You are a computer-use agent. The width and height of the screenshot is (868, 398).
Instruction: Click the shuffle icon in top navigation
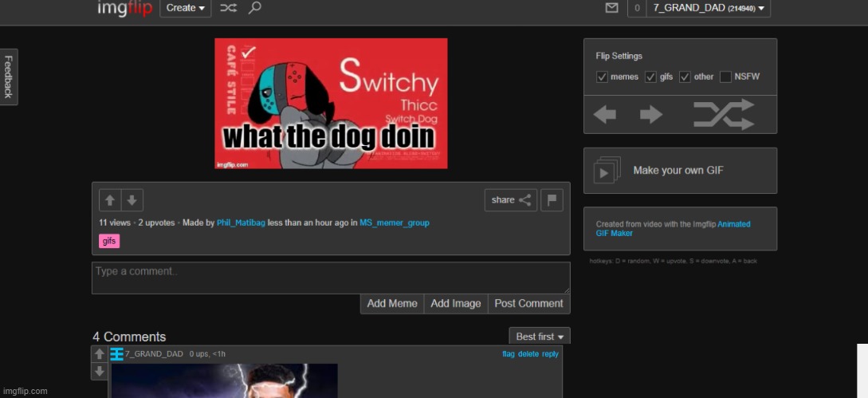(228, 8)
